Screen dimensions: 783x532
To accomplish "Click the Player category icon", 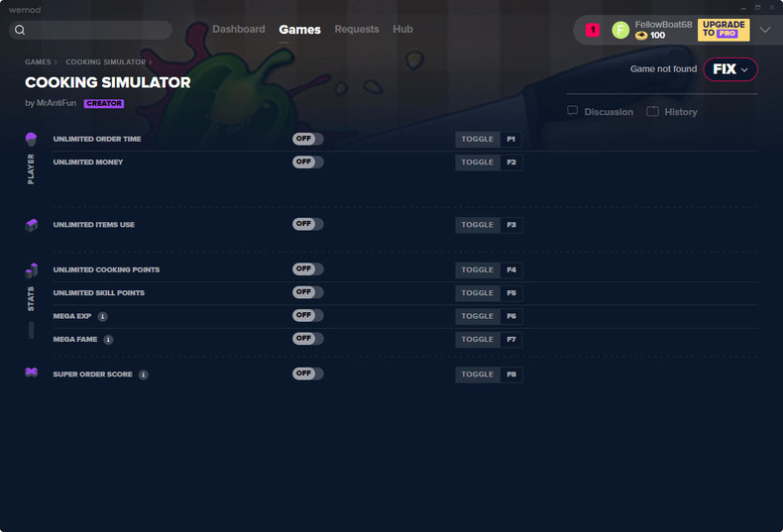I will 31,140.
